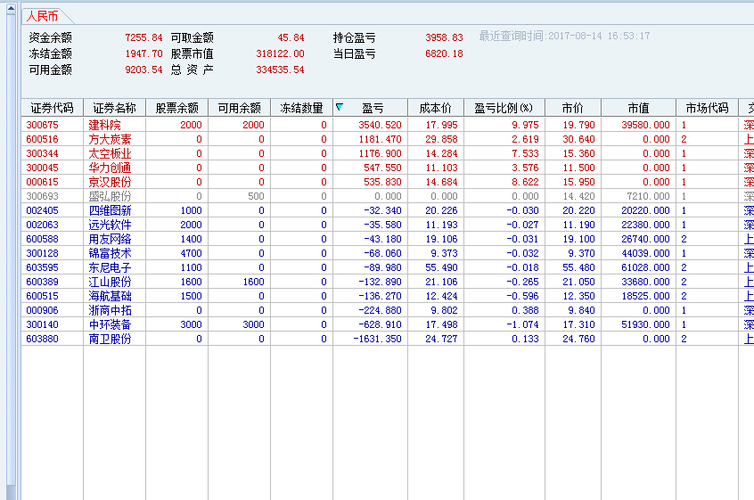Click market value 61028.000
The height and width of the screenshot is (500, 754).
pos(645,268)
